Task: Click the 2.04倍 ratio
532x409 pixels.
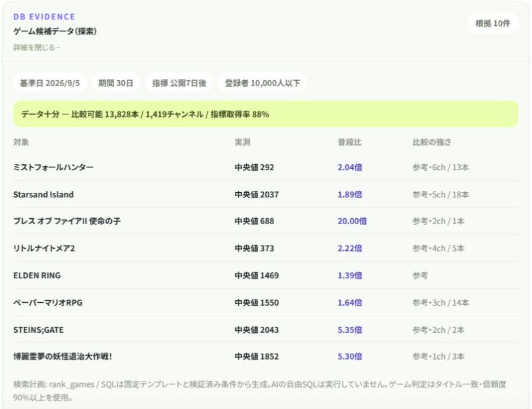Action: tap(350, 167)
